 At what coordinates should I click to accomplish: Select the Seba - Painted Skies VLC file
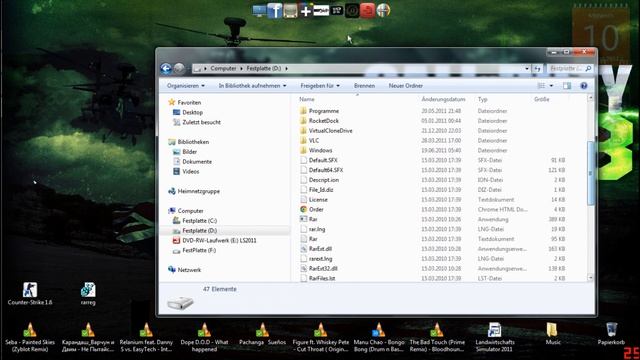[30, 337]
